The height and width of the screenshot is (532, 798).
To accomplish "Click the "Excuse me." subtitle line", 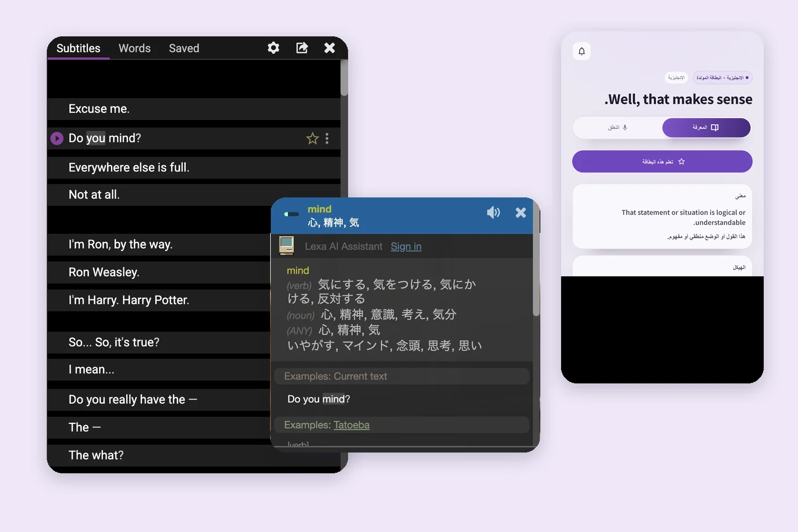I will click(x=194, y=109).
